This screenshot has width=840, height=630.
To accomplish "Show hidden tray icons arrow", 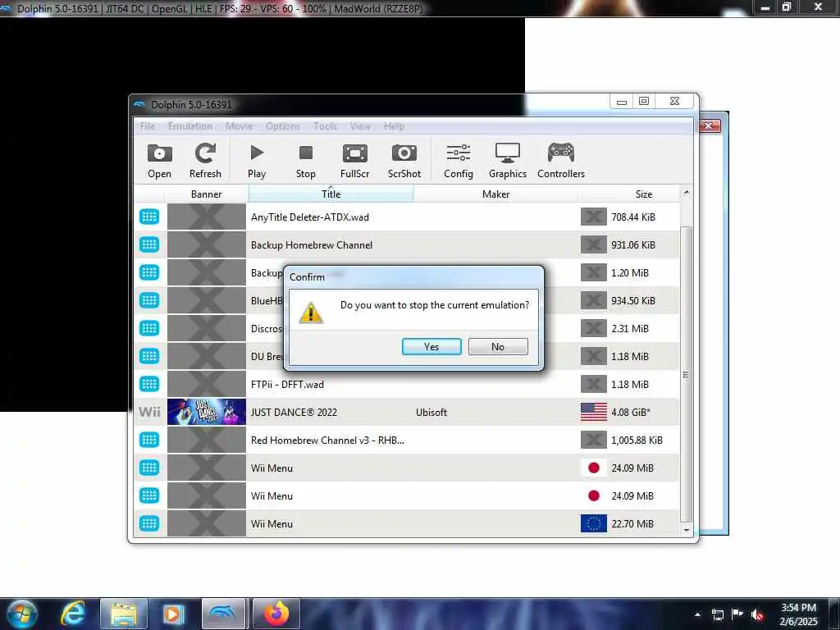I will (x=697, y=614).
